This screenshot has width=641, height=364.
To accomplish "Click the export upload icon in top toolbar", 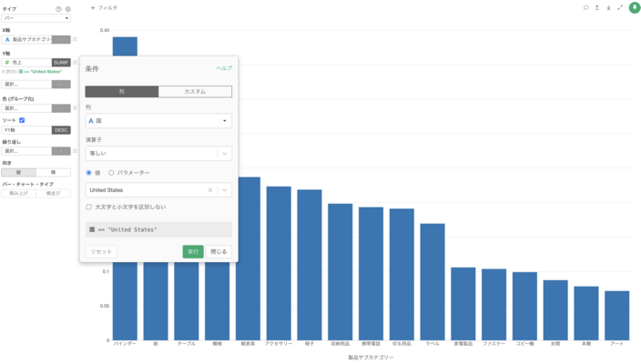I will [x=597, y=8].
